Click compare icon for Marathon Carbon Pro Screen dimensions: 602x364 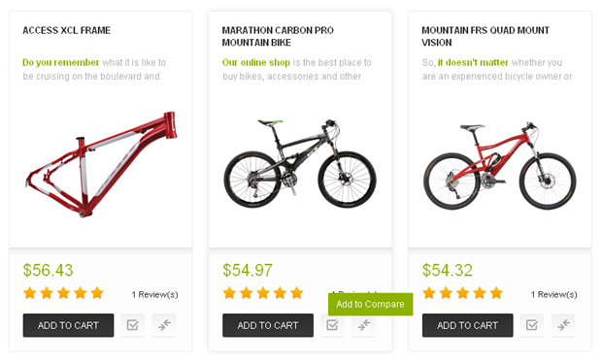363,325
